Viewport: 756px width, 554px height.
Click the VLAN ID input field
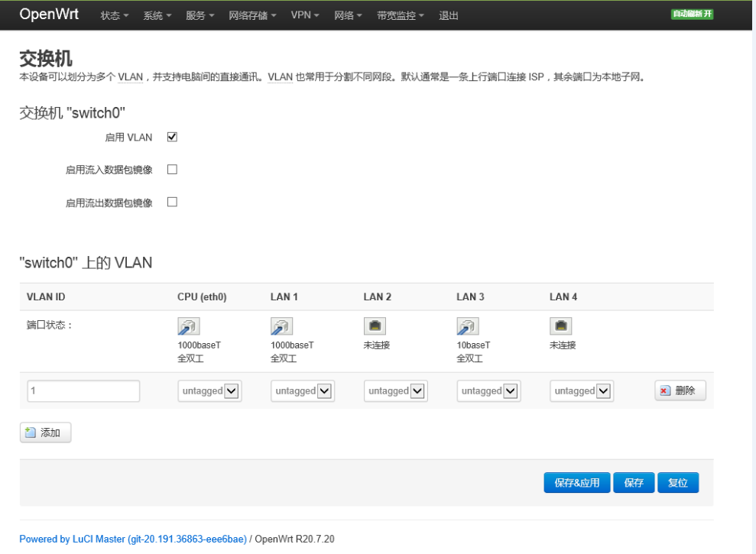[x=83, y=390]
